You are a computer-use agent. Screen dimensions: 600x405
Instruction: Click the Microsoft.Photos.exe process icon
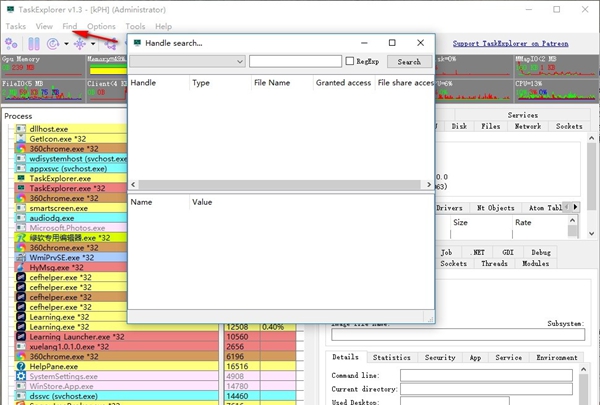pyautogui.click(x=21, y=228)
